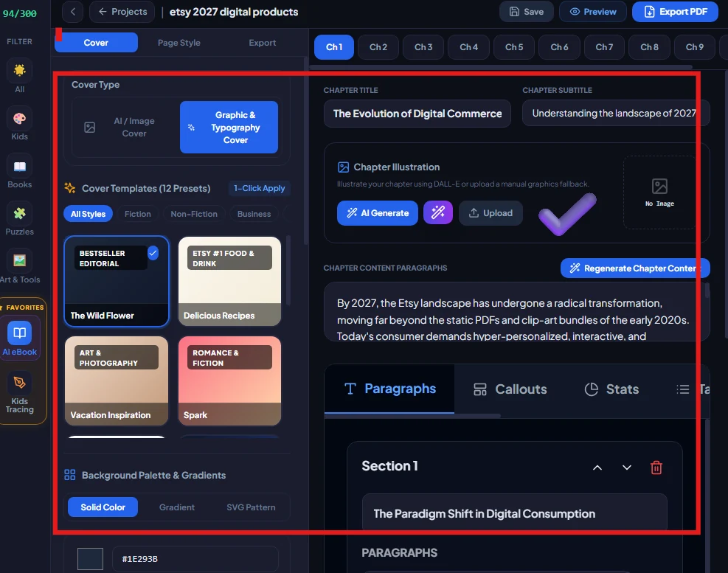Screen dimensions: 728x573
Task: Go to chapter Ch 9
Action: tap(695, 47)
